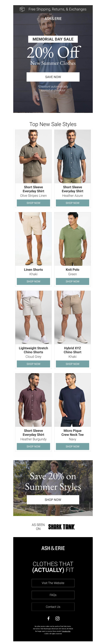Open the Instagram icon in footer
Viewport: 106px width, 644px height.
coord(58,618)
